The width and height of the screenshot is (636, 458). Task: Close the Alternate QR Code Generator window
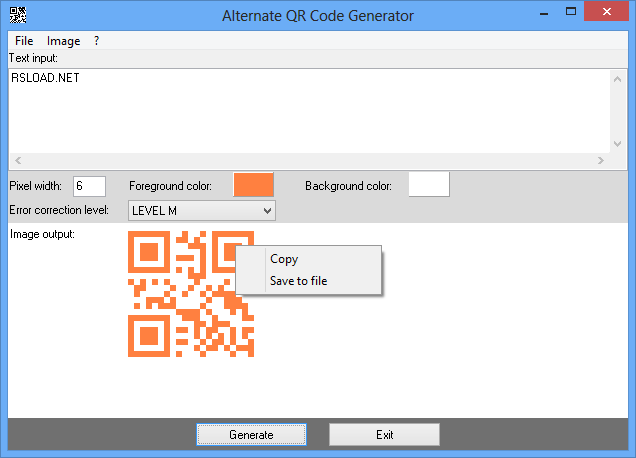(609, 12)
